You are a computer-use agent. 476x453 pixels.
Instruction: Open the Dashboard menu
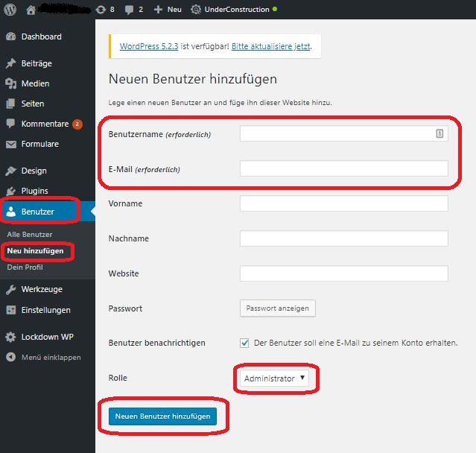tap(41, 37)
